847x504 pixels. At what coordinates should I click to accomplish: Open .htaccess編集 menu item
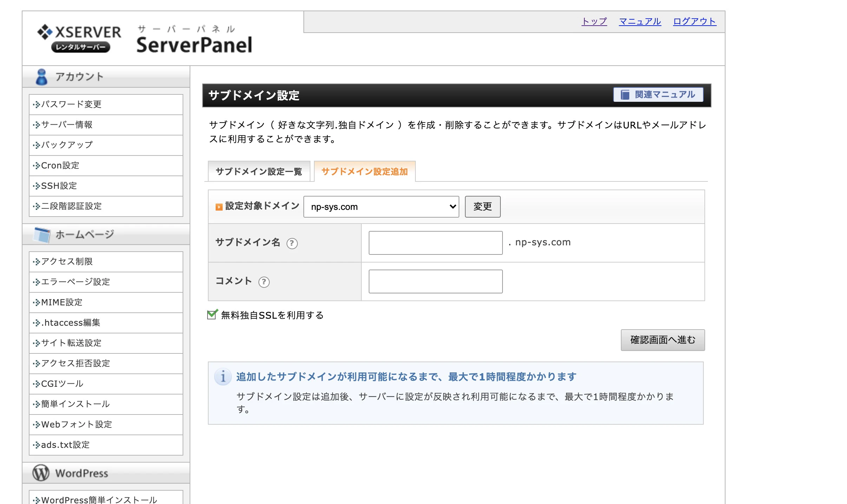click(x=106, y=323)
